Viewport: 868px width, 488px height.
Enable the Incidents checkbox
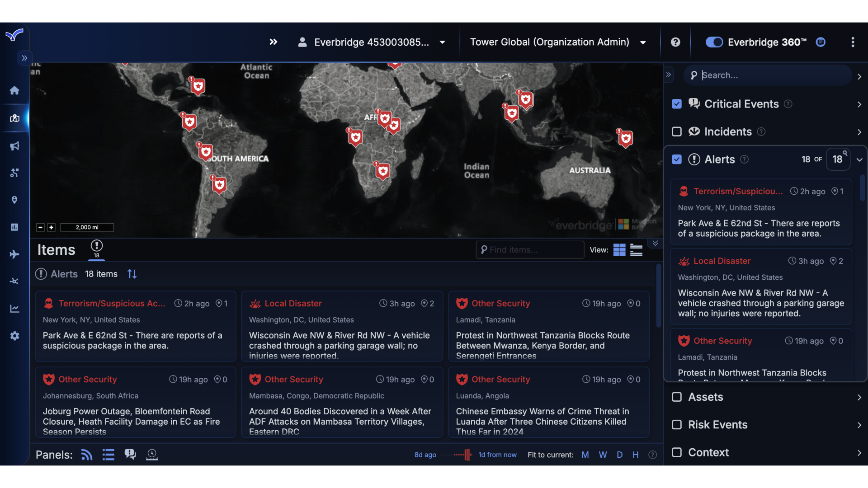tap(677, 131)
